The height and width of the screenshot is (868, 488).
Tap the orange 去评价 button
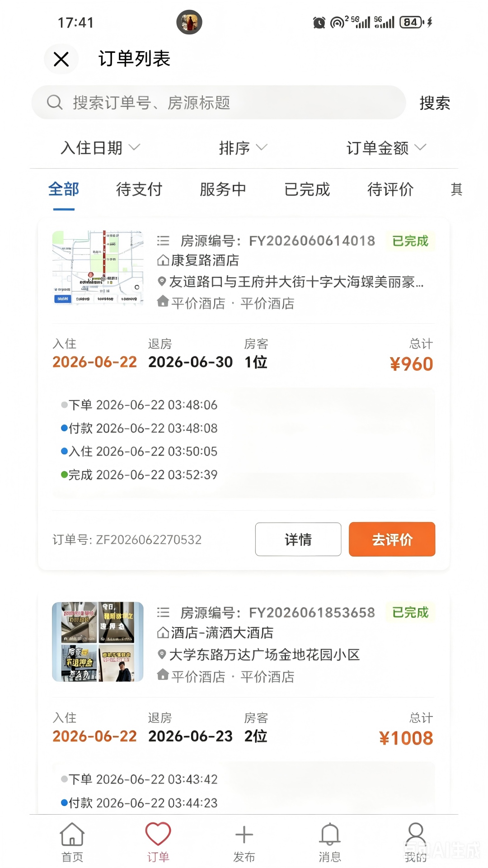pos(392,539)
